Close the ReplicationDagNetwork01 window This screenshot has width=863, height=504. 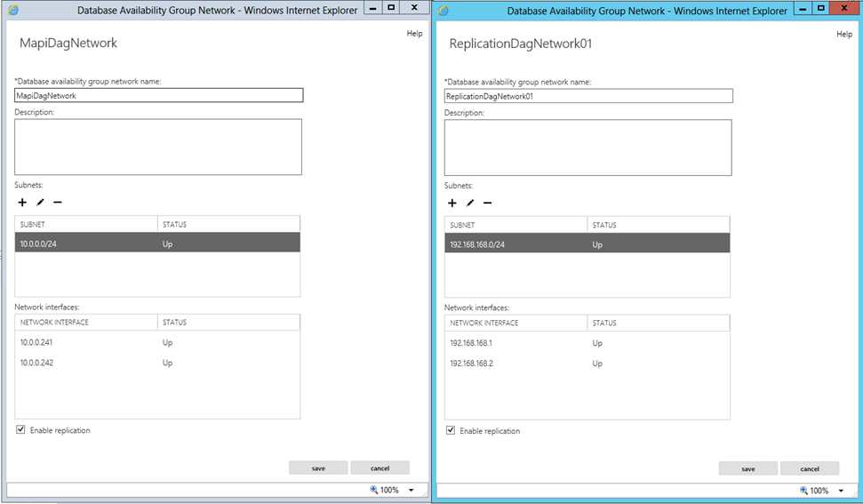click(x=844, y=8)
